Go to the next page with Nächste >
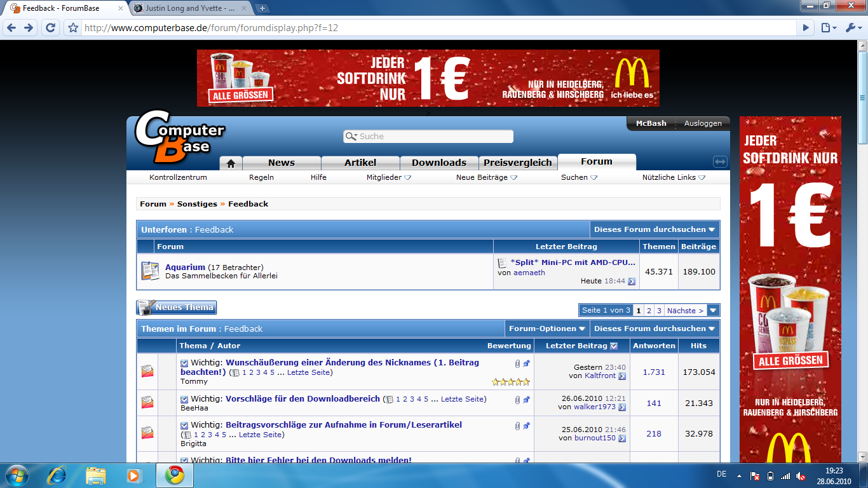 pos(685,311)
